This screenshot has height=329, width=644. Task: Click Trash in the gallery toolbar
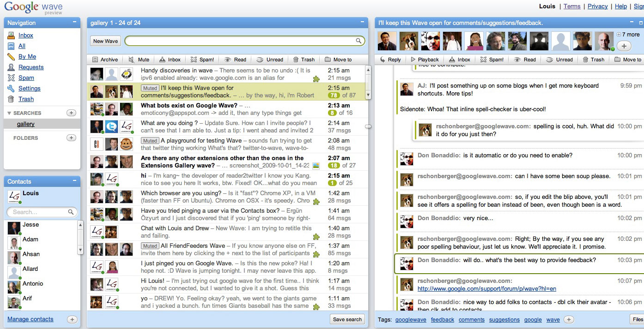[x=304, y=60]
